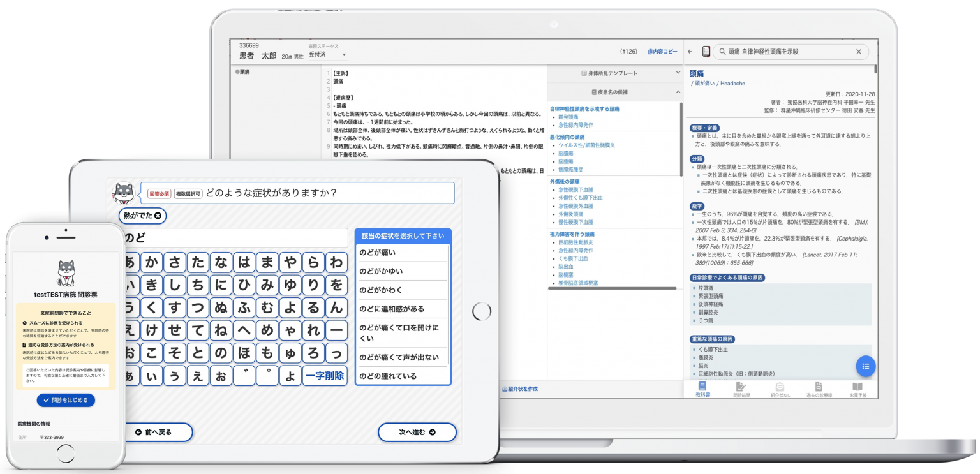Select the symptom のどに違和感がある
Viewport: 980px width, 474px height.
pyautogui.click(x=402, y=309)
